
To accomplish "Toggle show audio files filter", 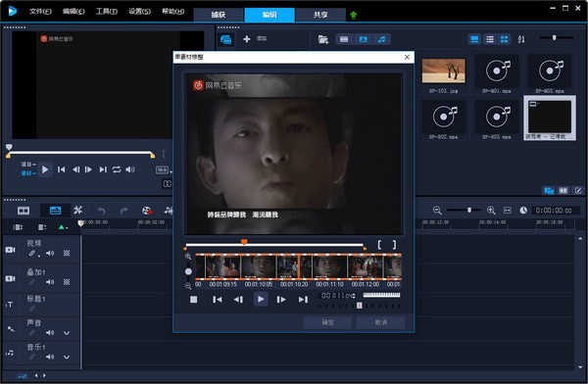I will (382, 39).
